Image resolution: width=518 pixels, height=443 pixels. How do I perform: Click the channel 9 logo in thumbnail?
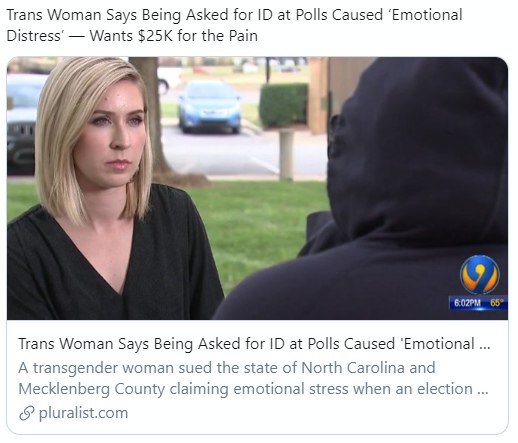point(480,275)
